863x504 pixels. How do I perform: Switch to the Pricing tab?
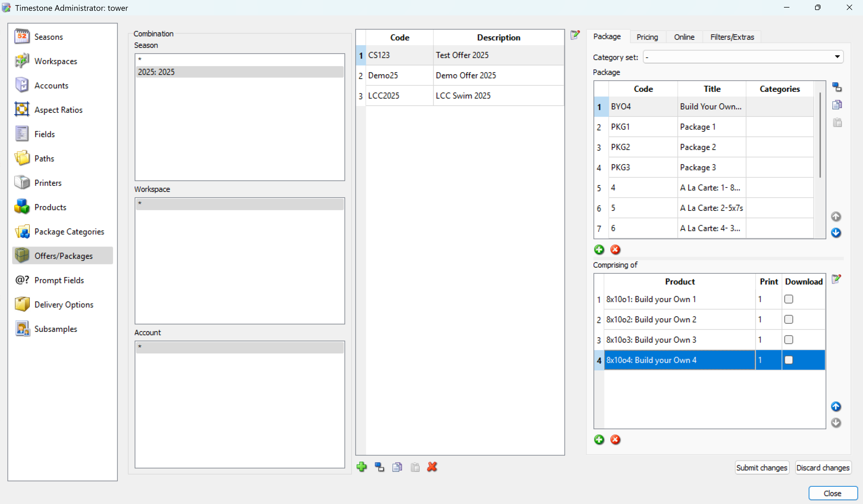(x=647, y=37)
